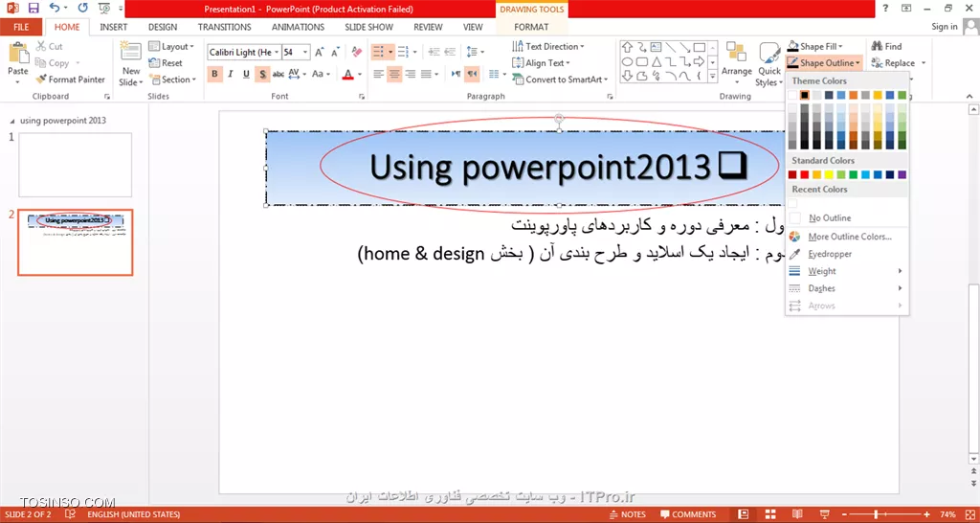The width and height of the screenshot is (980, 523).
Task: Undo the last action
Action: tap(55, 8)
